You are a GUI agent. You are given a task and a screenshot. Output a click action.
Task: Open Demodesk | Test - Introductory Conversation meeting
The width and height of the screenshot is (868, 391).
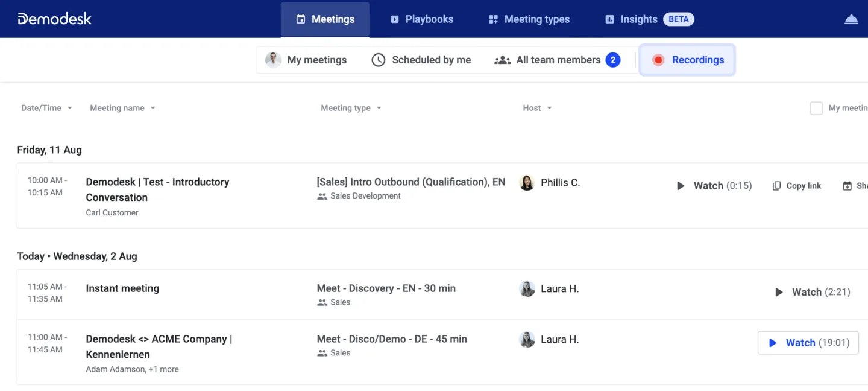click(x=158, y=189)
